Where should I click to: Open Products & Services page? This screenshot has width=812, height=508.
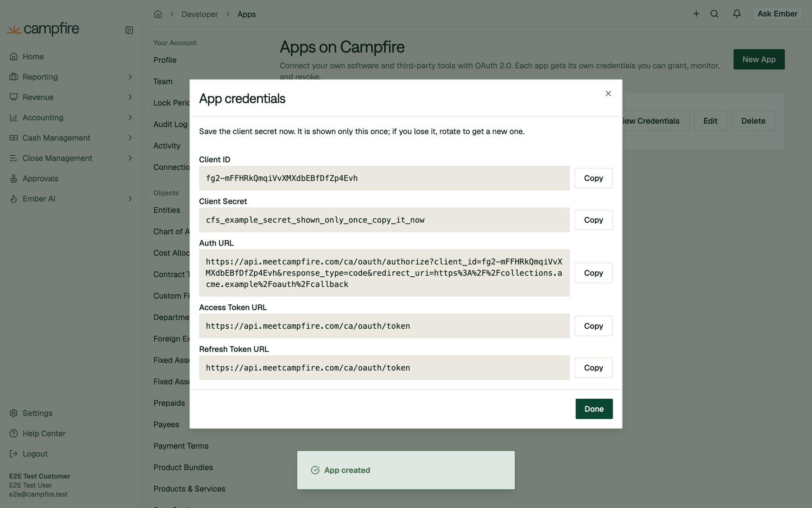click(189, 489)
